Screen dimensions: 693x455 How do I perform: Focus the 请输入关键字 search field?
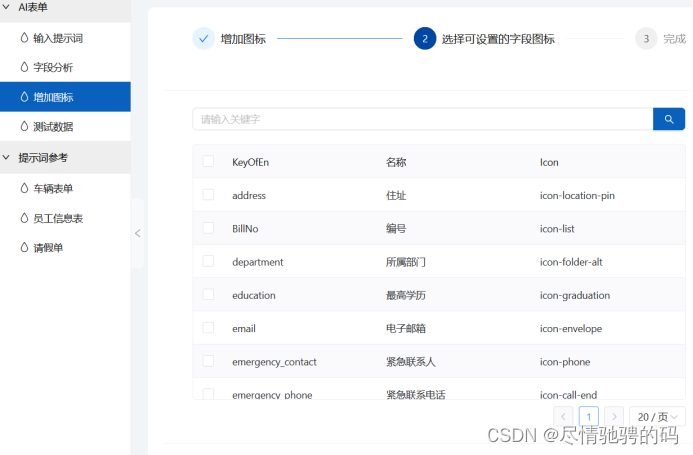pyautogui.click(x=423, y=119)
